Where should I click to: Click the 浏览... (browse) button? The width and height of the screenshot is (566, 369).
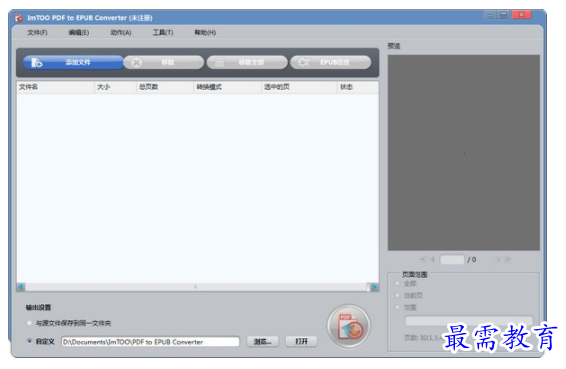click(x=262, y=342)
